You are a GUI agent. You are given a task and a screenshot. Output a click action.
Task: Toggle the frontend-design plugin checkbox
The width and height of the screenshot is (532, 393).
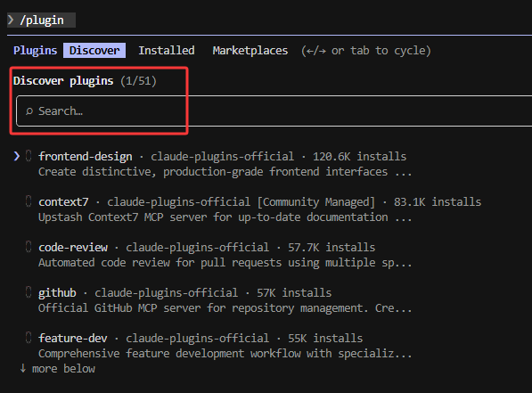coord(29,156)
